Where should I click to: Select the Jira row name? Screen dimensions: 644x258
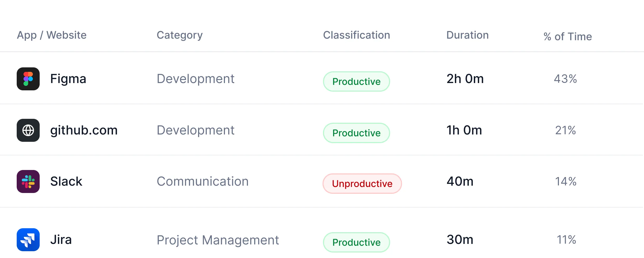(x=61, y=240)
